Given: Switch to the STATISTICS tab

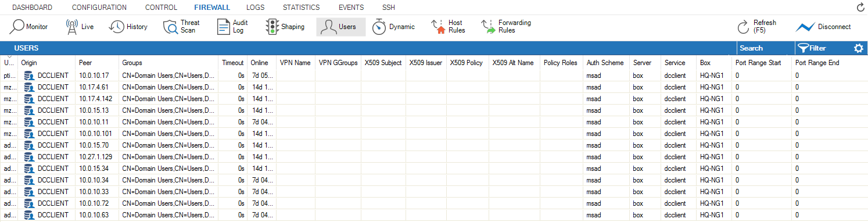Looking at the screenshot, I should pos(301,8).
